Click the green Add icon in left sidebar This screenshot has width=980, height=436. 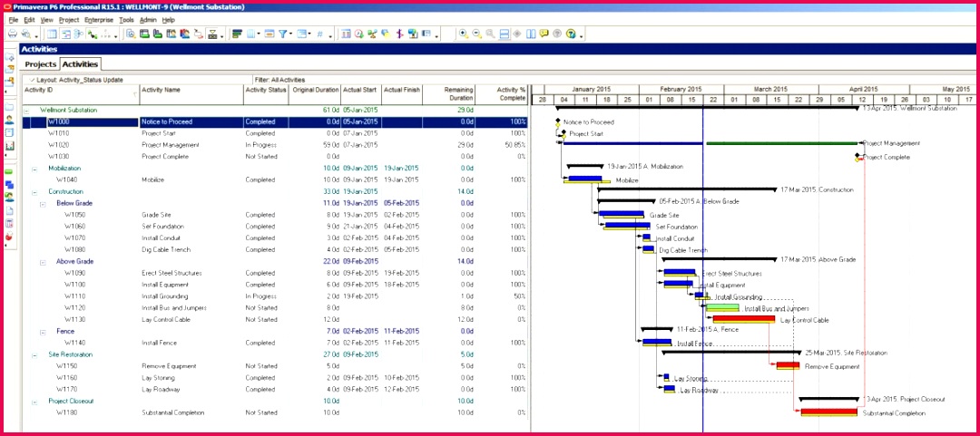click(9, 172)
